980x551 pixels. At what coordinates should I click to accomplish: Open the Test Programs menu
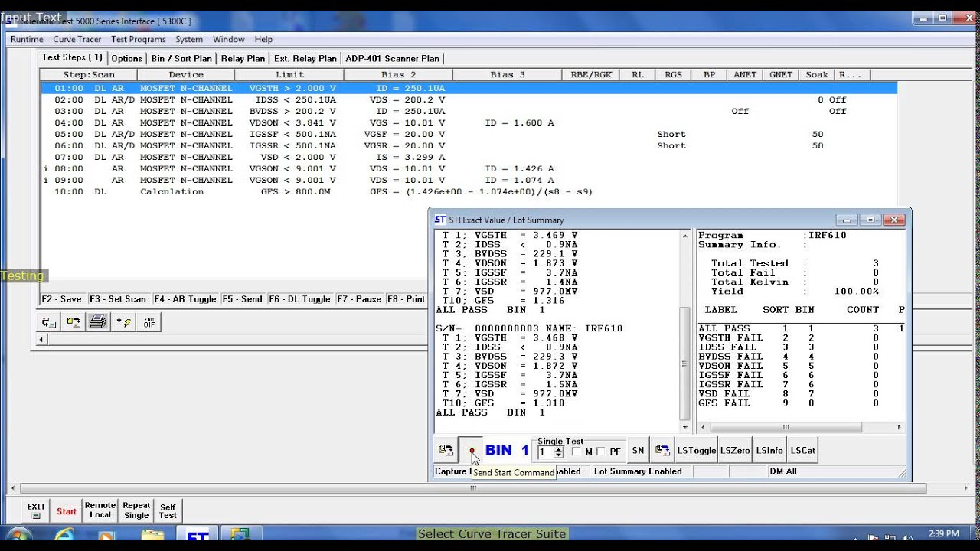coord(138,39)
